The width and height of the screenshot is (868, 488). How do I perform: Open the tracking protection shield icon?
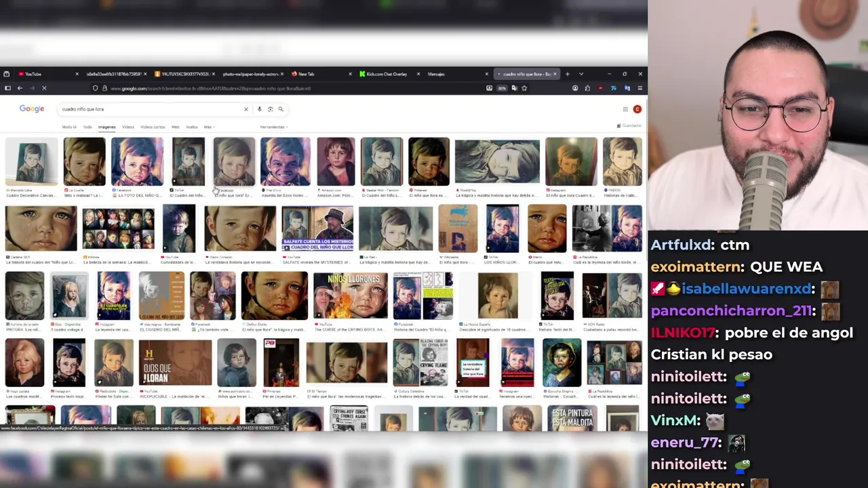[96, 88]
